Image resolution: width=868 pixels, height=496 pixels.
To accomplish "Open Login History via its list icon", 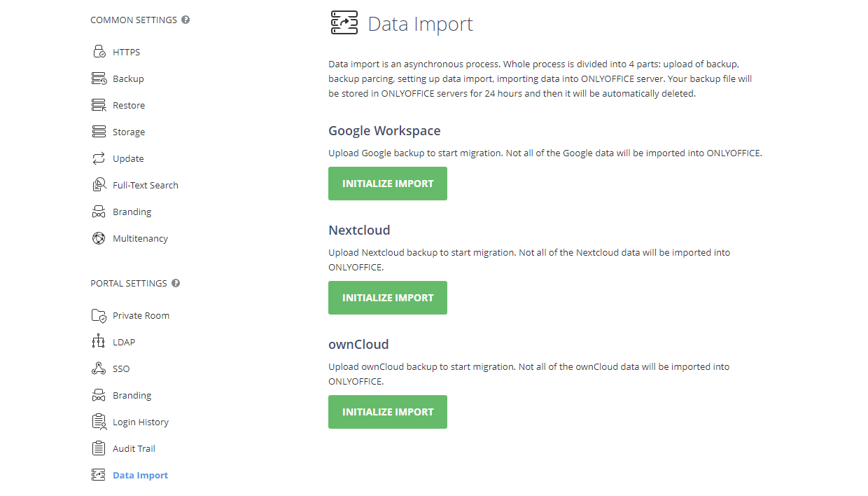I will coord(98,421).
